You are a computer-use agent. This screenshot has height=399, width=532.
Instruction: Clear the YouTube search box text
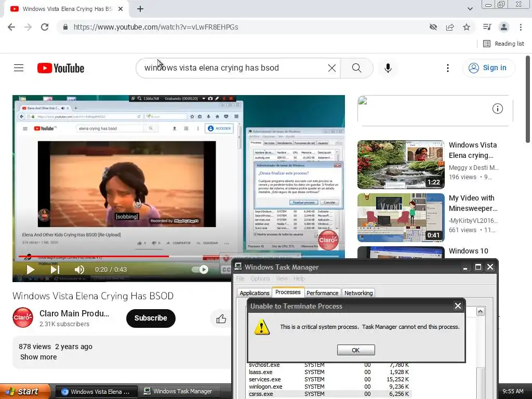(332, 68)
